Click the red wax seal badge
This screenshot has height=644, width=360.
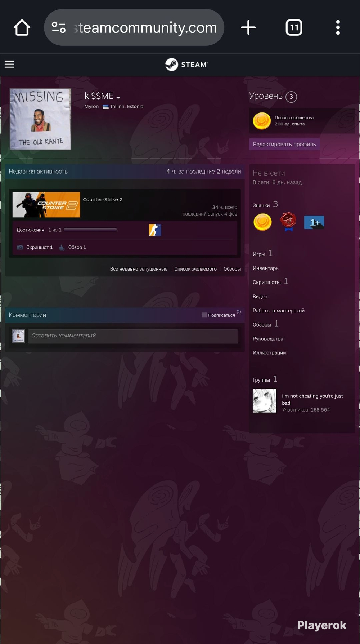pos(288,222)
